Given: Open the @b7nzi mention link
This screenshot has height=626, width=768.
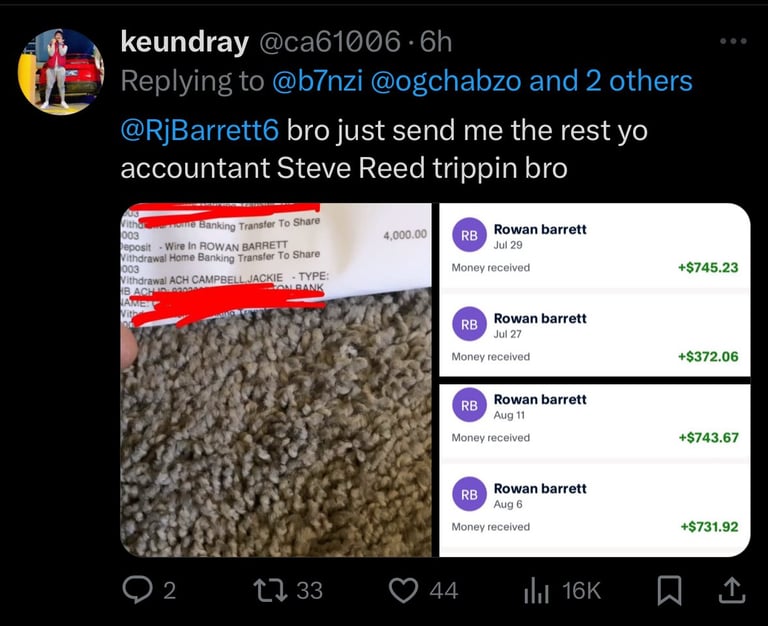Looking at the screenshot, I should [317, 81].
